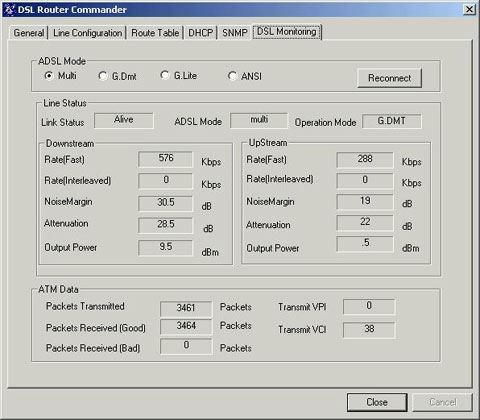This screenshot has width=480, height=420.
Task: Open the General tab
Action: coord(29,33)
